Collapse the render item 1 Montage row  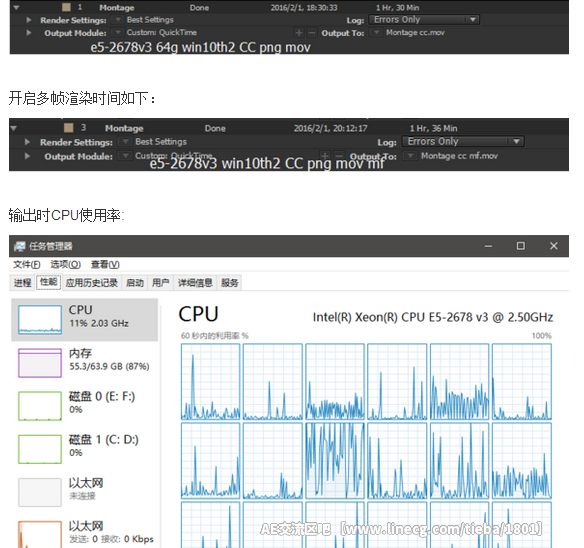(16, 8)
